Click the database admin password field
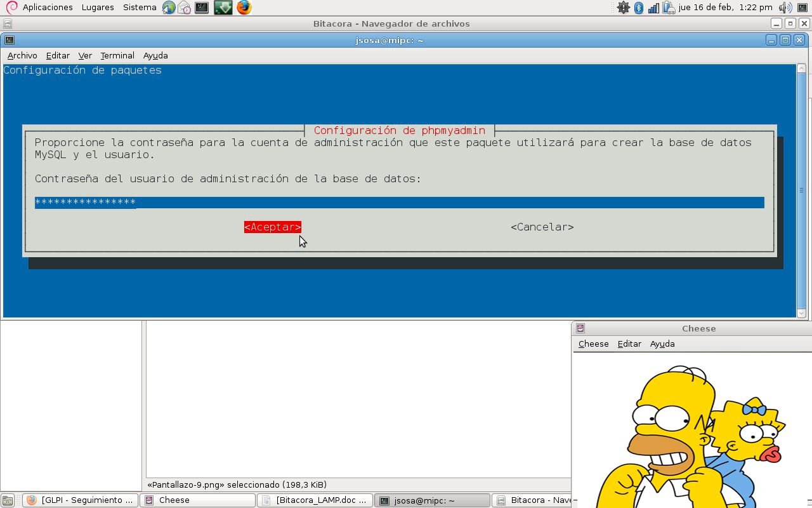 coord(400,203)
